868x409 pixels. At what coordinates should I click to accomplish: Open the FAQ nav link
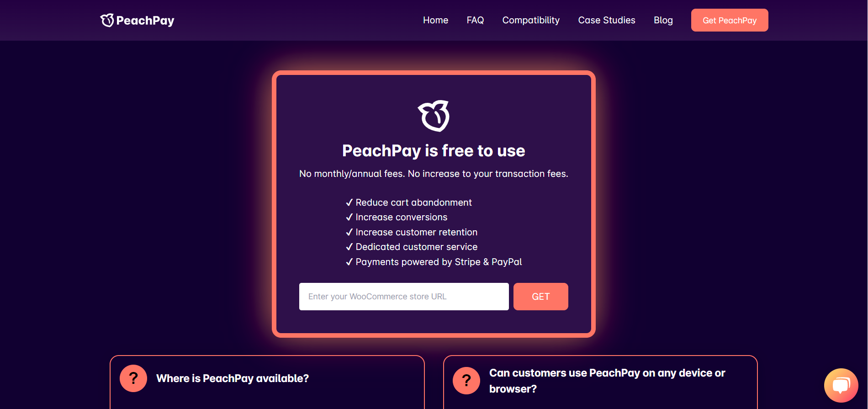pos(475,20)
